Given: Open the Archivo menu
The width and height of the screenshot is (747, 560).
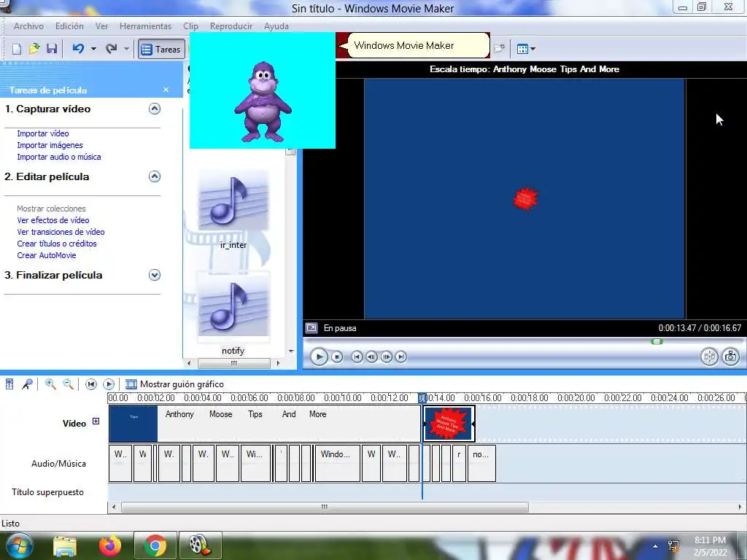Looking at the screenshot, I should (28, 26).
